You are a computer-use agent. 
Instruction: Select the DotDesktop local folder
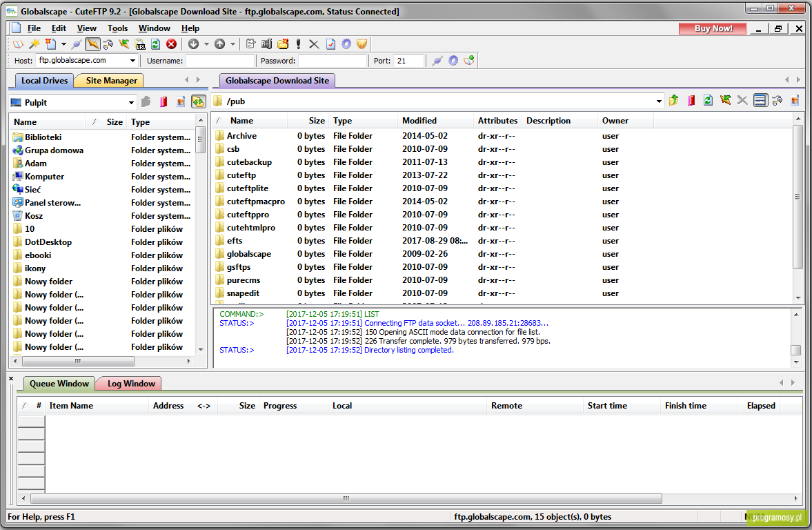coord(48,242)
